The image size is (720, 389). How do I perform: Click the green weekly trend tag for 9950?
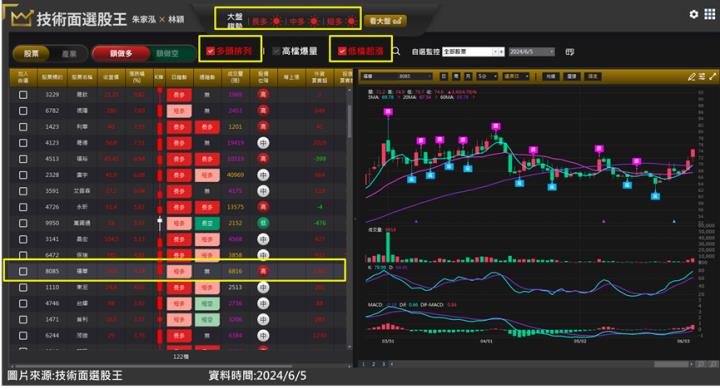pyautogui.click(x=207, y=223)
